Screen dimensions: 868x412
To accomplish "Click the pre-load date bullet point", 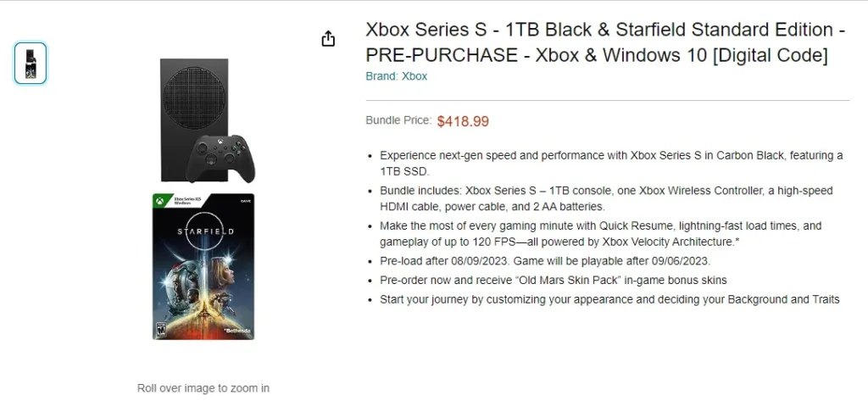I will tap(545, 261).
